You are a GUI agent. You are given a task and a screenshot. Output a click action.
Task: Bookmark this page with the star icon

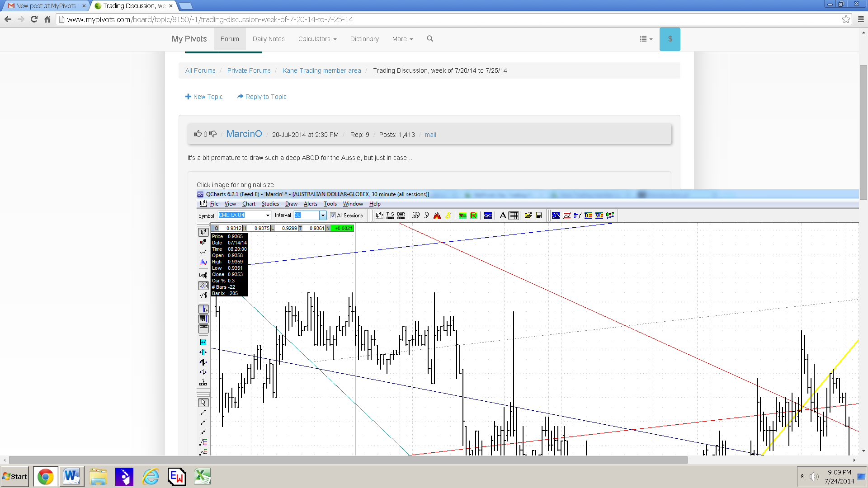[x=846, y=19]
